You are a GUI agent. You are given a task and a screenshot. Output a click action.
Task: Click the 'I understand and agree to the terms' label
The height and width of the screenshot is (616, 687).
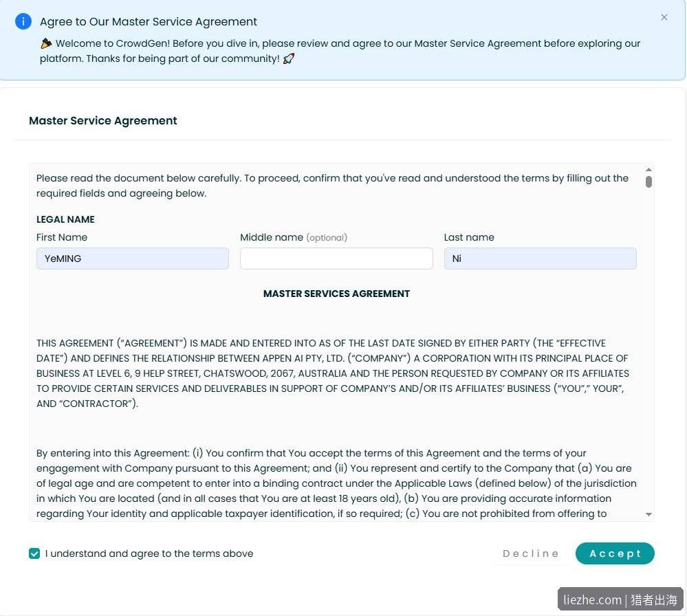[149, 554]
